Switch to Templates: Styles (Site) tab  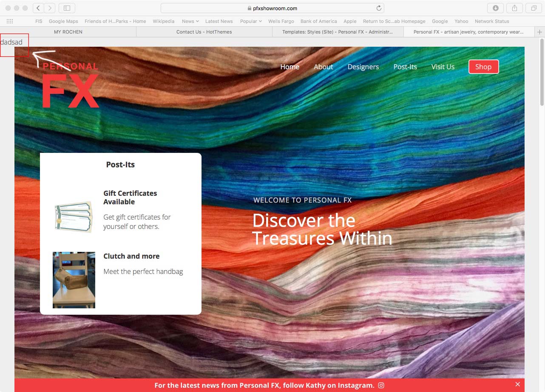(338, 32)
